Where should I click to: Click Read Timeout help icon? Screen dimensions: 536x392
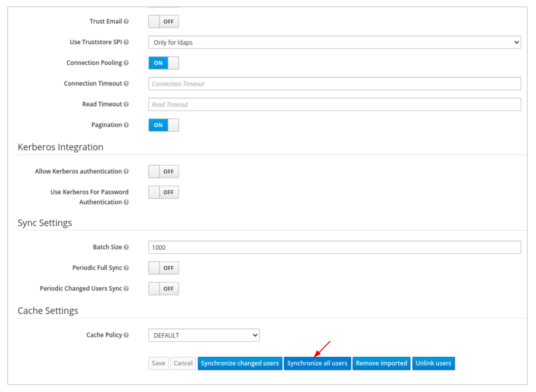[126, 104]
